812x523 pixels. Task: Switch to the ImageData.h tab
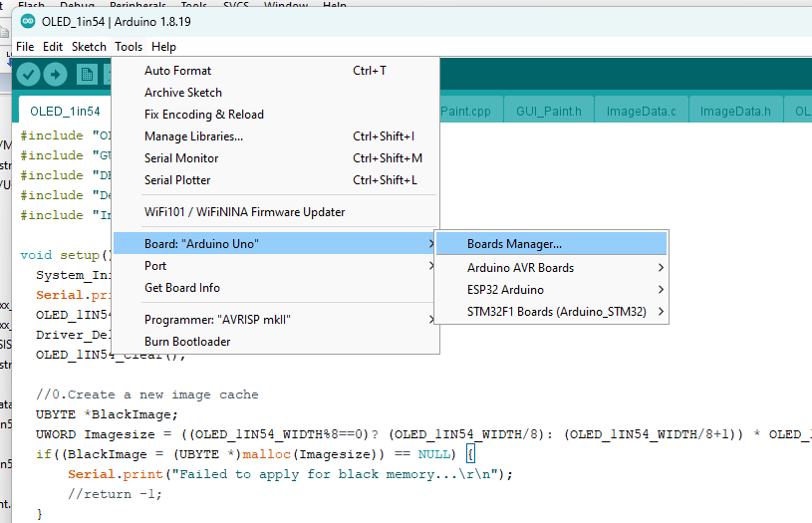tap(735, 112)
